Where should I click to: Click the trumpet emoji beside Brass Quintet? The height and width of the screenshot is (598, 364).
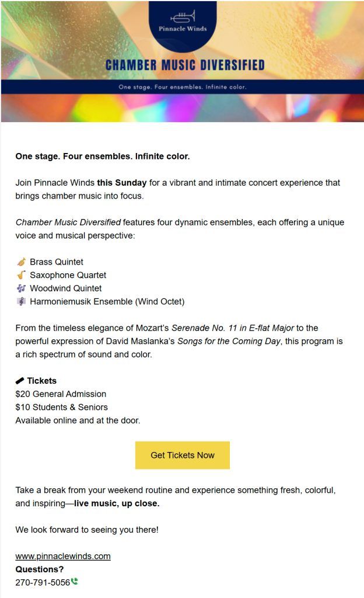[x=22, y=262]
